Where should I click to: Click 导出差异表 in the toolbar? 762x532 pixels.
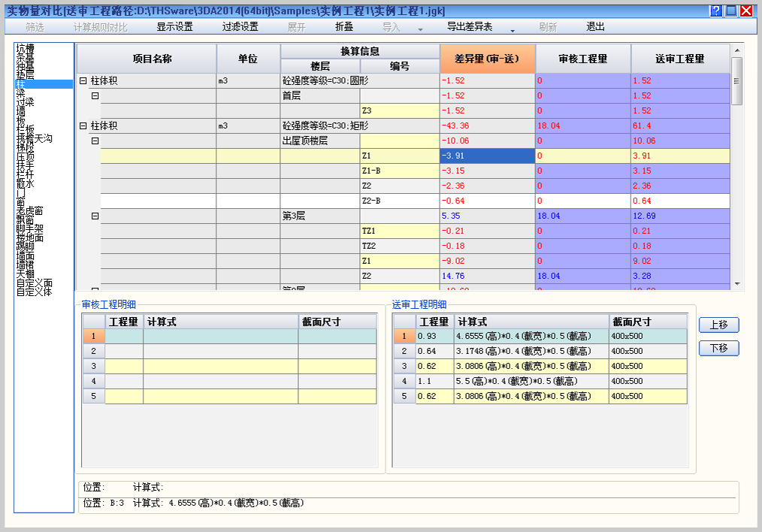pyautogui.click(x=470, y=26)
